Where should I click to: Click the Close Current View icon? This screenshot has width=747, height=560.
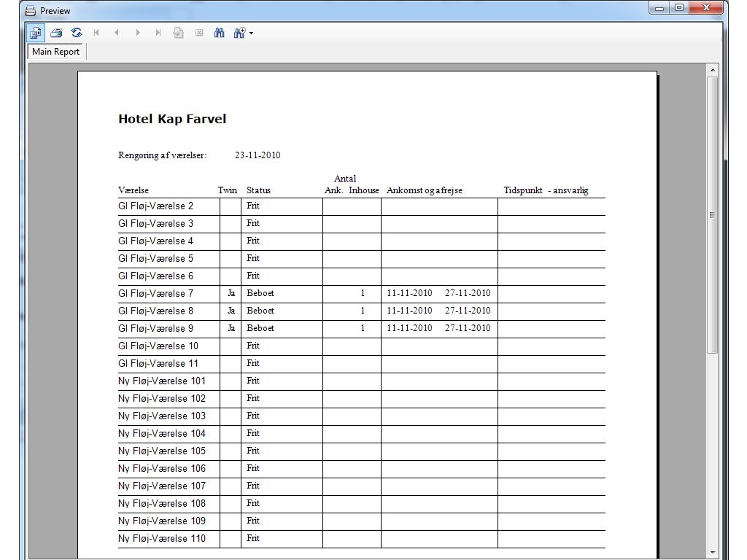pyautogui.click(x=198, y=33)
